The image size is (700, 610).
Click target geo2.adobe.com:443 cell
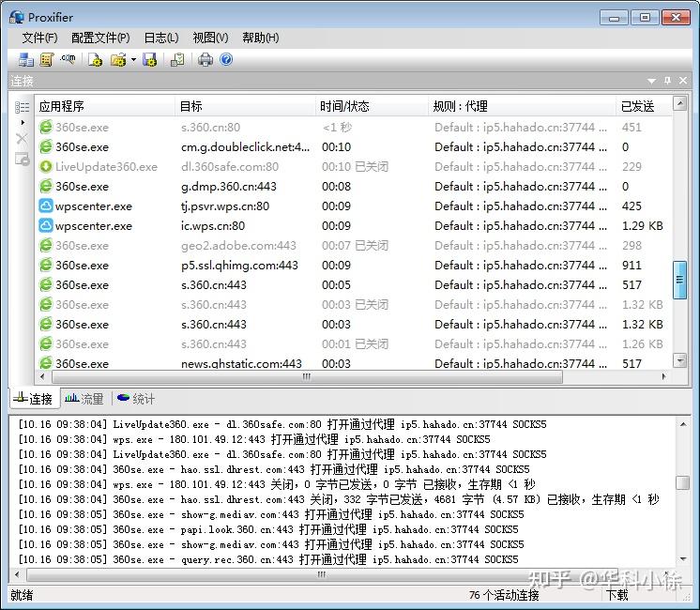click(x=238, y=245)
